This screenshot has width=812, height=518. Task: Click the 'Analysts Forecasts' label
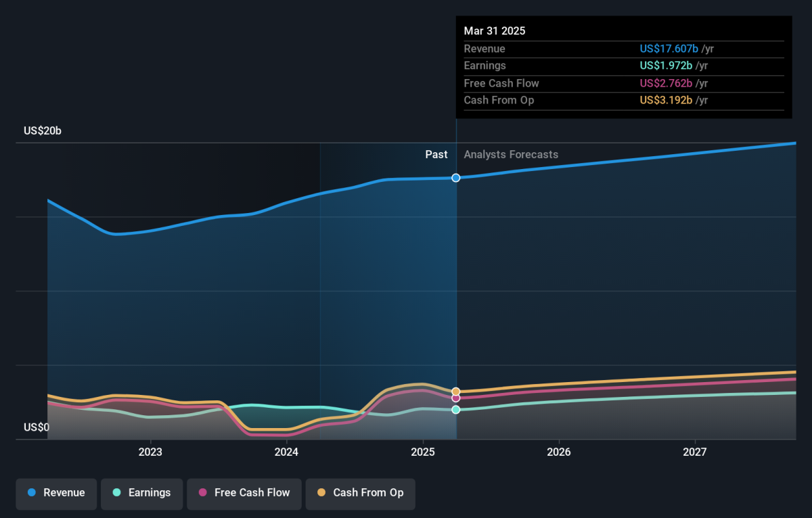[511, 155]
